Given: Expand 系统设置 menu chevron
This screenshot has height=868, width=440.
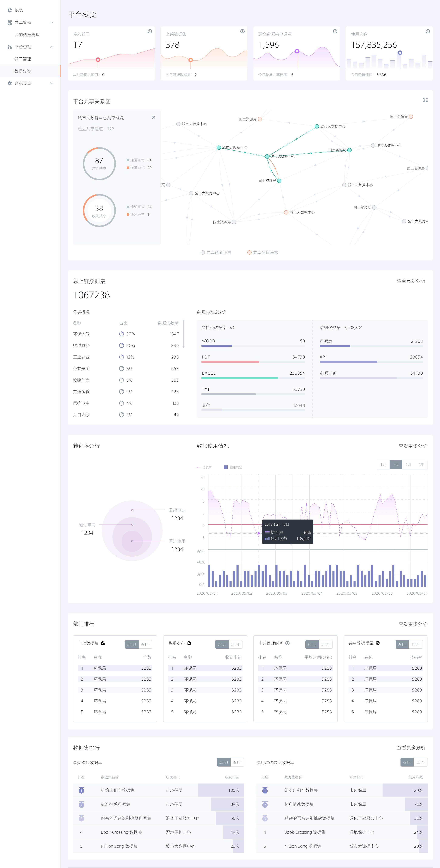Looking at the screenshot, I should click(x=52, y=83).
